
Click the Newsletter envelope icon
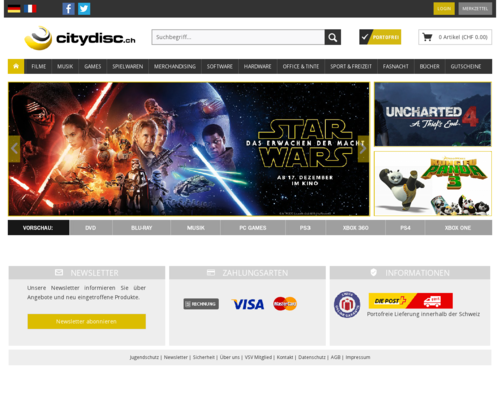59,272
